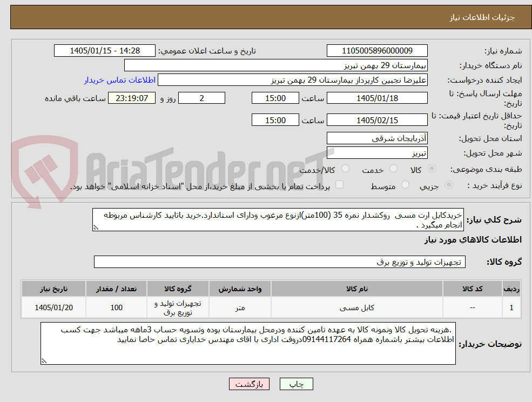Open the اطلاعات تماس خریدار link
The width and height of the screenshot is (532, 402).
click(x=120, y=80)
